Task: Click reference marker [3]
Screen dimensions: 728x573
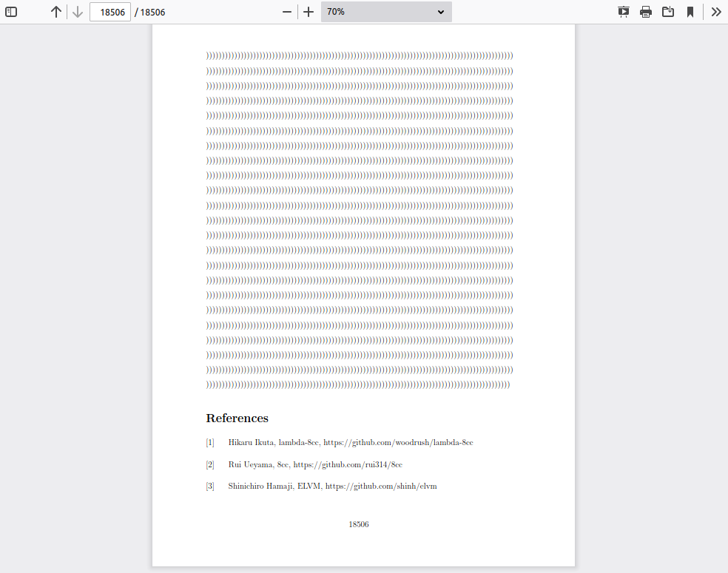Action: pos(209,486)
